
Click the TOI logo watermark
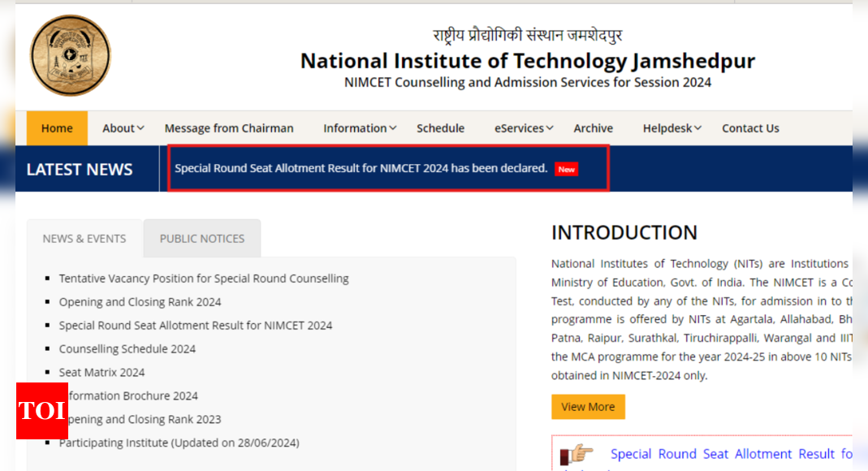point(41,411)
